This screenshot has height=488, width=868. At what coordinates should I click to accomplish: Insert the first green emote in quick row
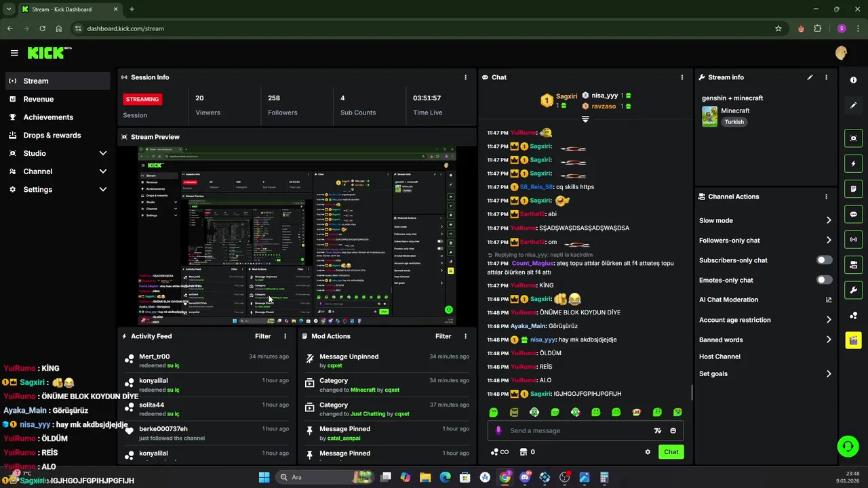coord(494,412)
